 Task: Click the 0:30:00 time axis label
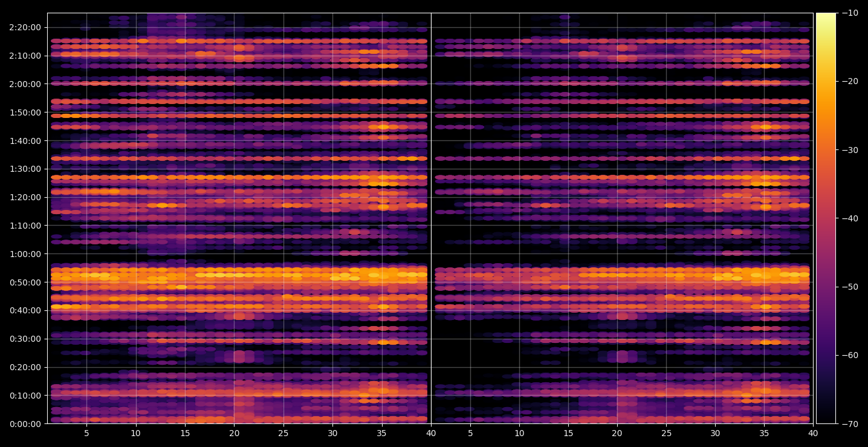(x=25, y=339)
